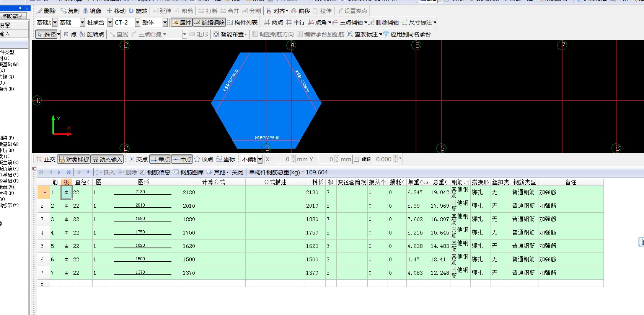The width and height of the screenshot is (644, 315).
Task: Expand the 基础 category dropdown
Action: pyautogui.click(x=82, y=23)
